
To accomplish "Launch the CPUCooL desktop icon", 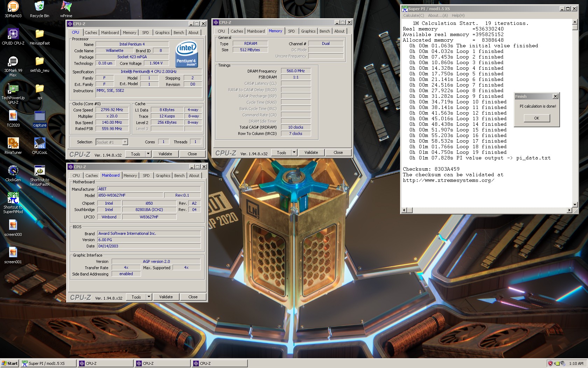I will pyautogui.click(x=40, y=146).
